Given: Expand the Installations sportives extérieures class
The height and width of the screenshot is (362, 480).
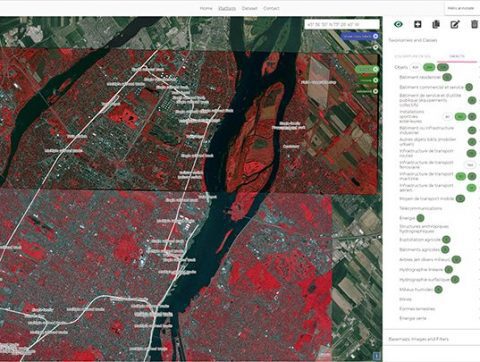Looking at the screenshot, I should (412, 117).
